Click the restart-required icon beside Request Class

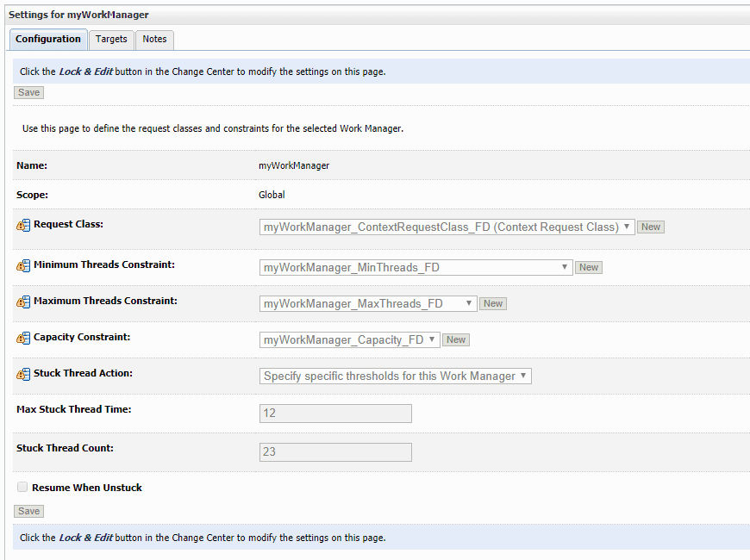(23, 225)
